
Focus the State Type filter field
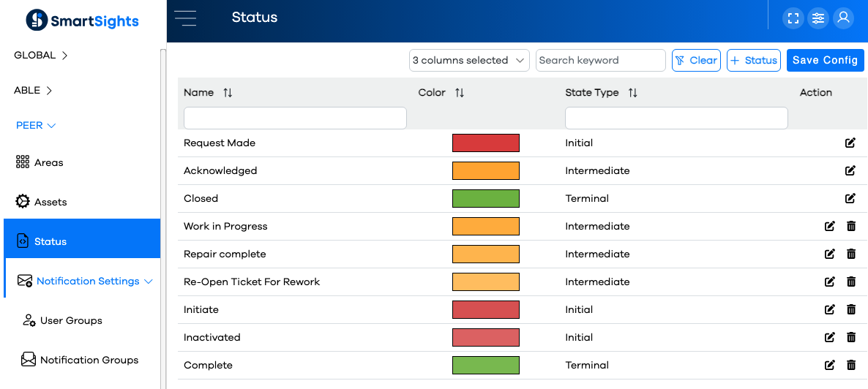click(676, 118)
